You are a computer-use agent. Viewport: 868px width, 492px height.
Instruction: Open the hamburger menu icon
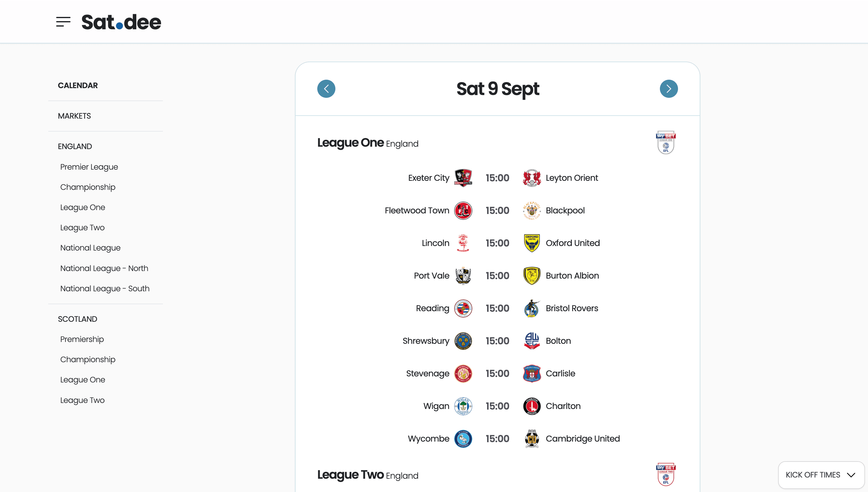63,22
